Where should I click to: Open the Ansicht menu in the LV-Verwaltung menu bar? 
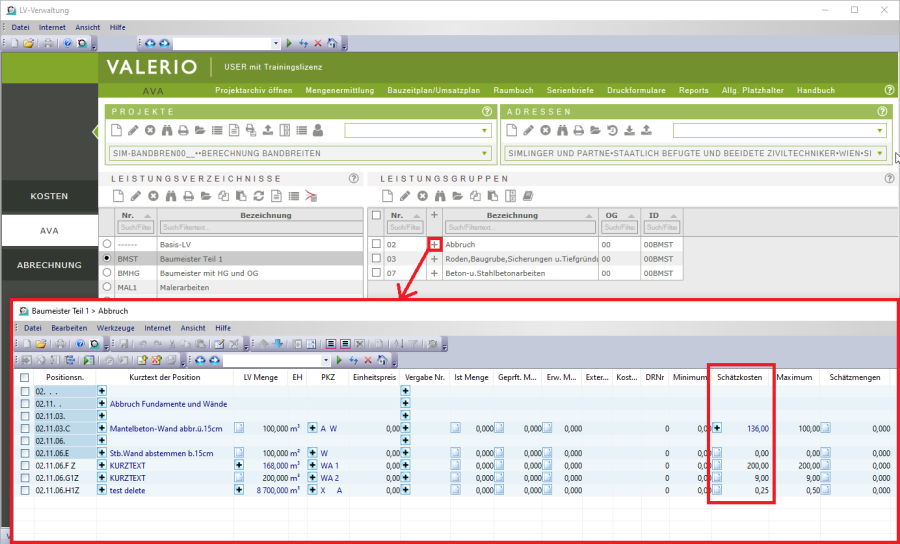(x=88, y=27)
